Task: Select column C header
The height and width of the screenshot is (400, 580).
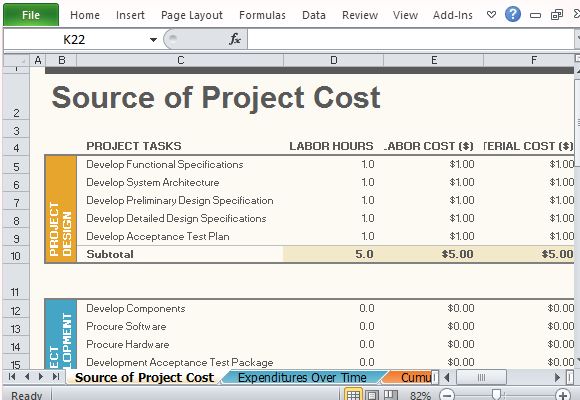Action: [x=180, y=60]
